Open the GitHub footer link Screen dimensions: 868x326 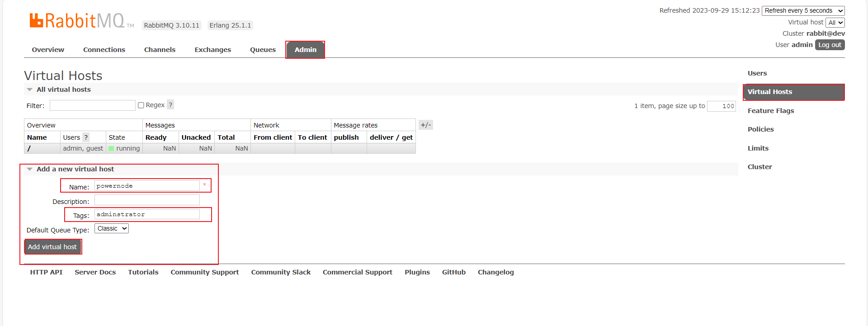[x=454, y=272]
